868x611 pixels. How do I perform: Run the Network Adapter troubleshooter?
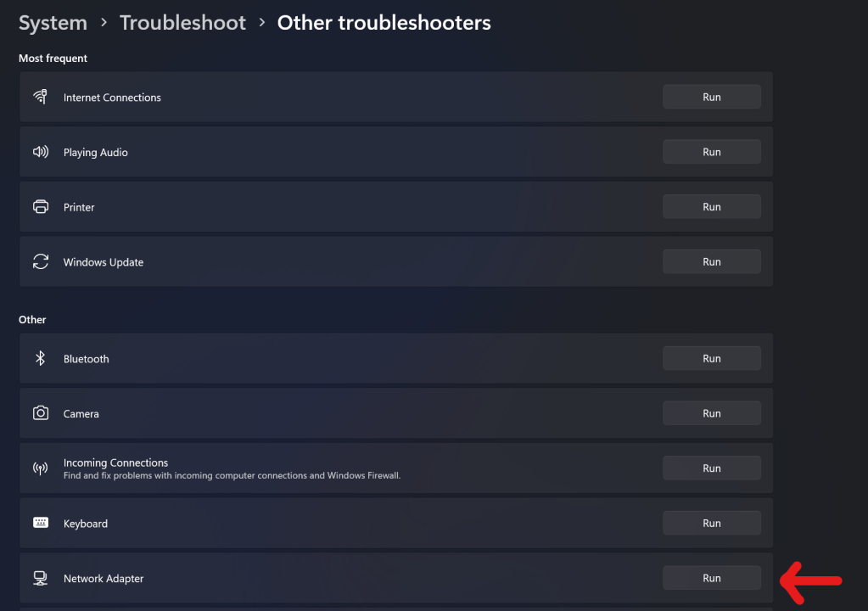coord(711,578)
